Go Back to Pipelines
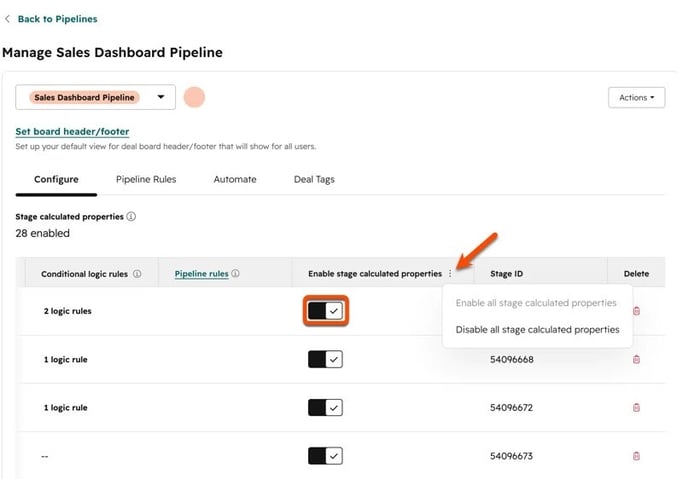The height and width of the screenshot is (479, 677). pos(57,19)
